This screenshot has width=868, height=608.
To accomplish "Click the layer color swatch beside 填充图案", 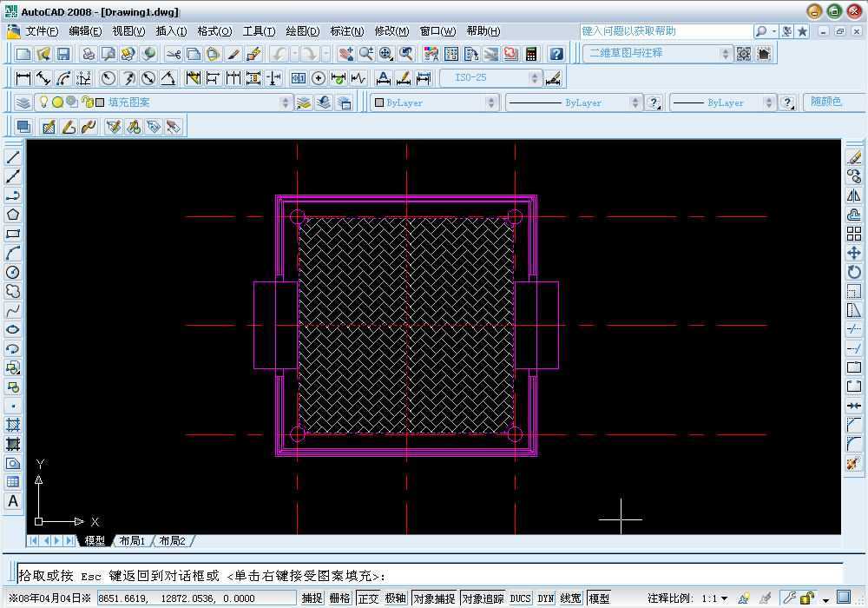I will point(100,102).
